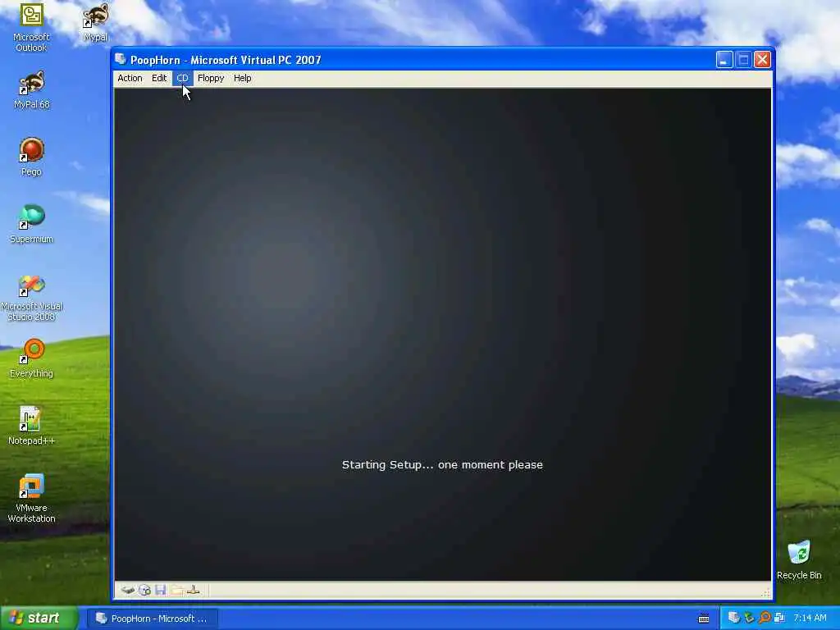This screenshot has height=630, width=840.
Task: Select the Recycle Bin icon
Action: click(799, 560)
